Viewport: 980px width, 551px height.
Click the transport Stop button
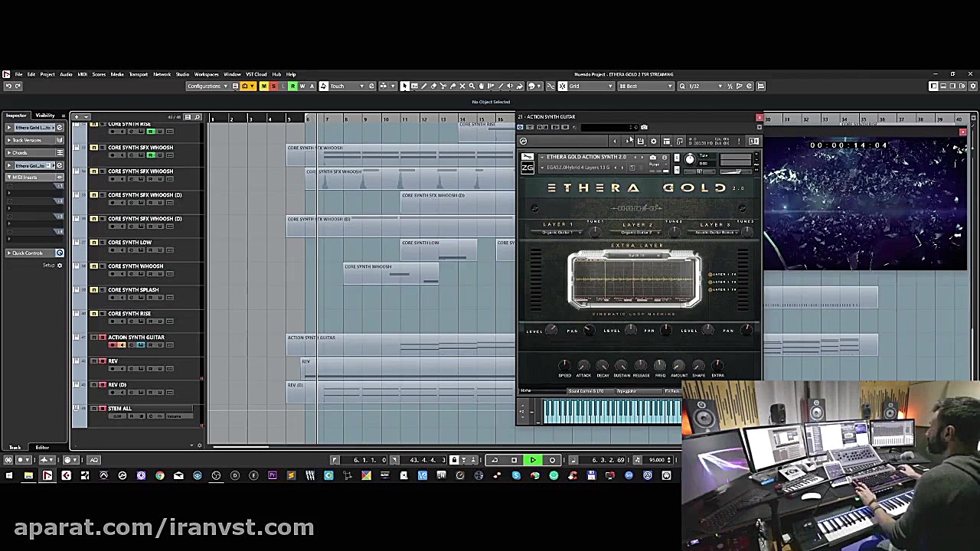[x=514, y=460]
